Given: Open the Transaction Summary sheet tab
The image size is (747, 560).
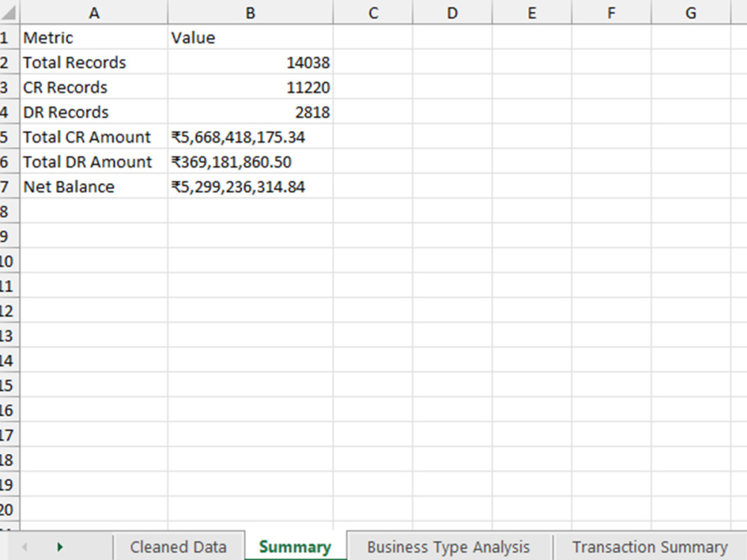Looking at the screenshot, I should tap(650, 547).
